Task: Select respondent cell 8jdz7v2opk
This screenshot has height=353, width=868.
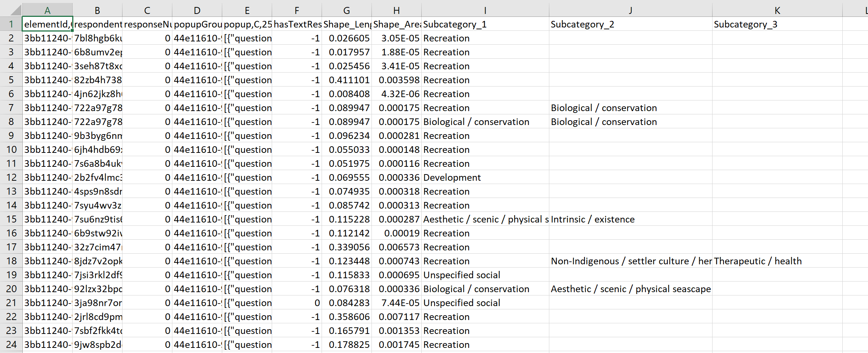Action: 97,261
